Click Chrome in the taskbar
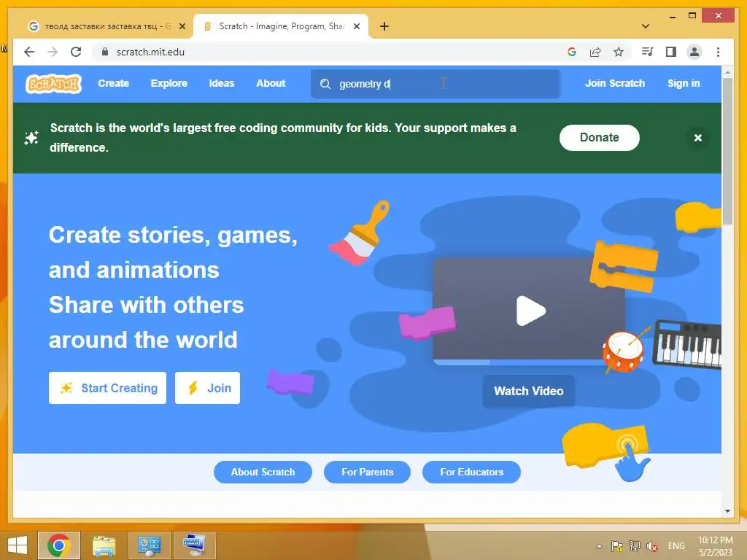Image resolution: width=747 pixels, height=560 pixels. point(59,545)
